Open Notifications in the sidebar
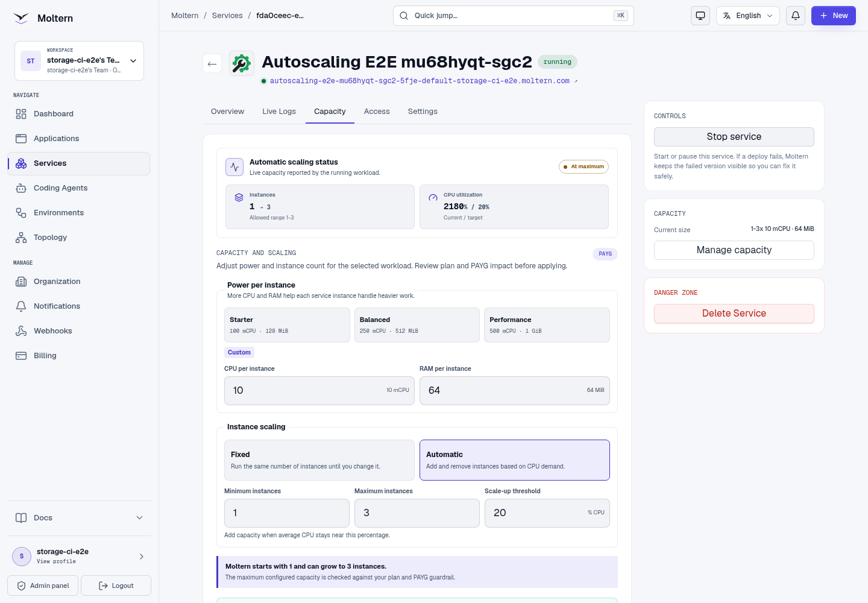 [x=78, y=306]
